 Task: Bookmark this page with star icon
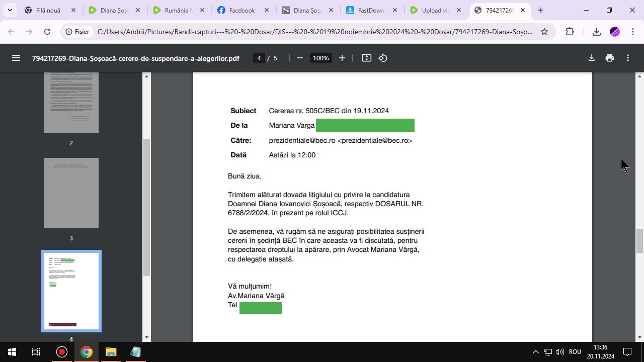[544, 32]
